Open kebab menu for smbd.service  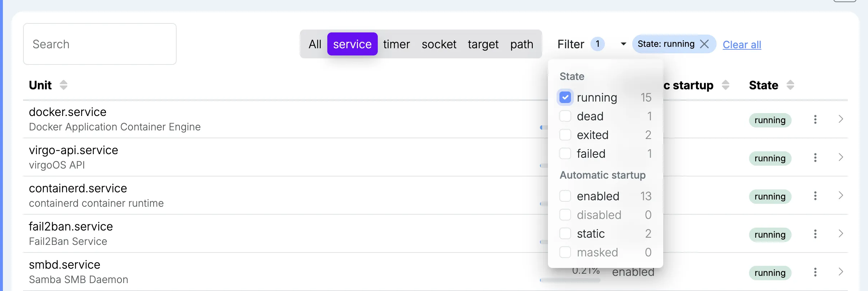815,272
